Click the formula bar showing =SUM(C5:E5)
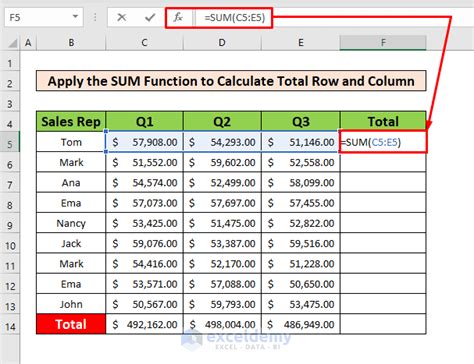 coord(333,17)
